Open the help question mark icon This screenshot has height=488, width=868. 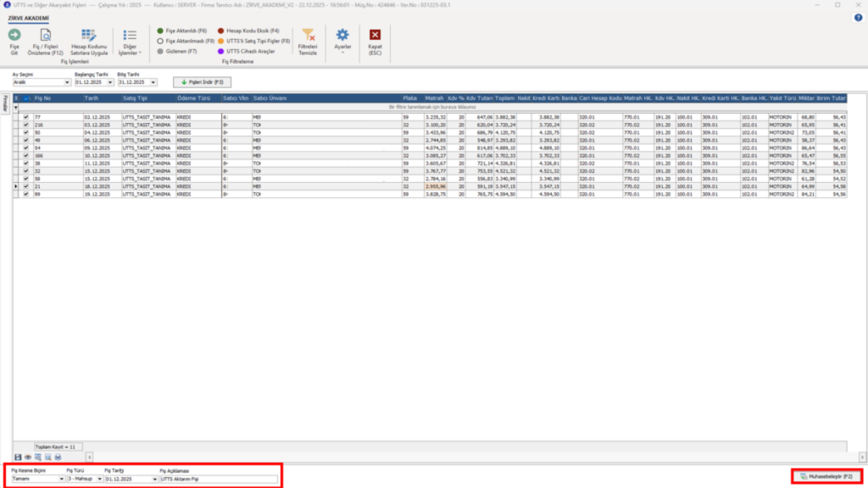pyautogui.click(x=858, y=18)
